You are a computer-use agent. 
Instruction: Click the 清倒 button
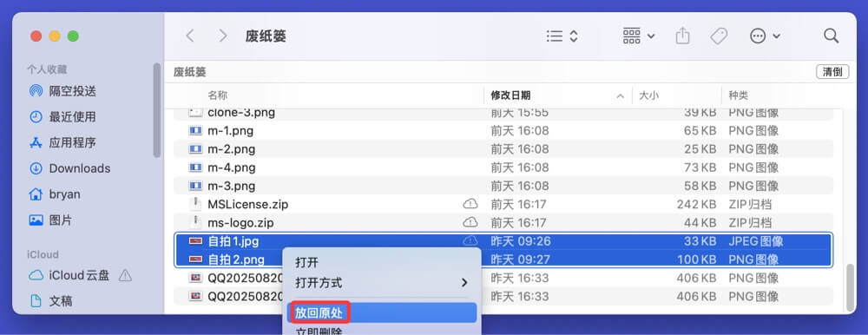click(x=832, y=71)
